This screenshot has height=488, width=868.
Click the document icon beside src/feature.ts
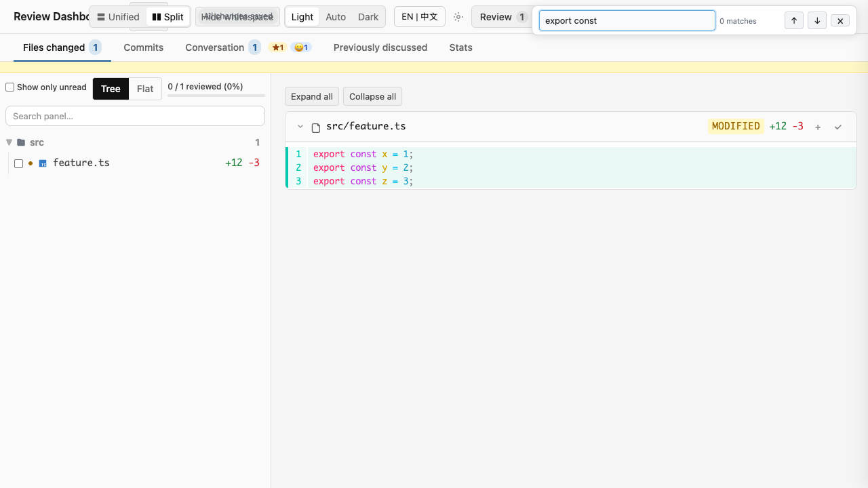tap(316, 127)
